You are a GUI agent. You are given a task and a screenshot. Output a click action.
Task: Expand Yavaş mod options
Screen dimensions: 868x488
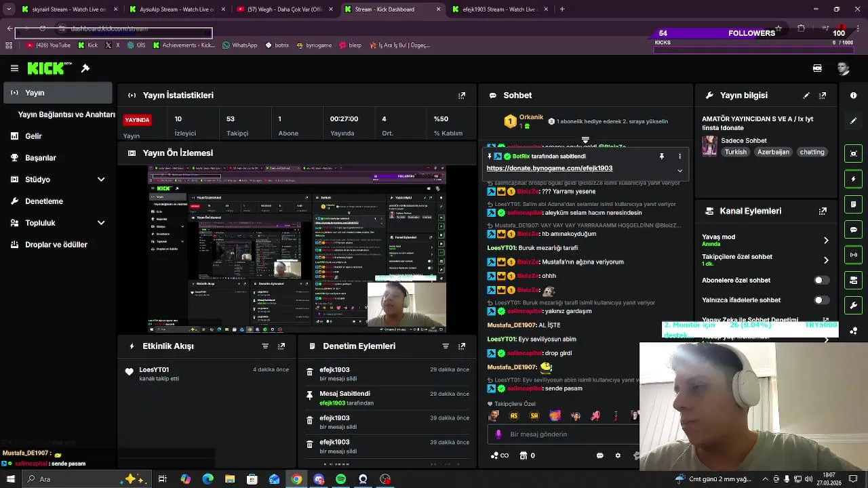pyautogui.click(x=826, y=241)
